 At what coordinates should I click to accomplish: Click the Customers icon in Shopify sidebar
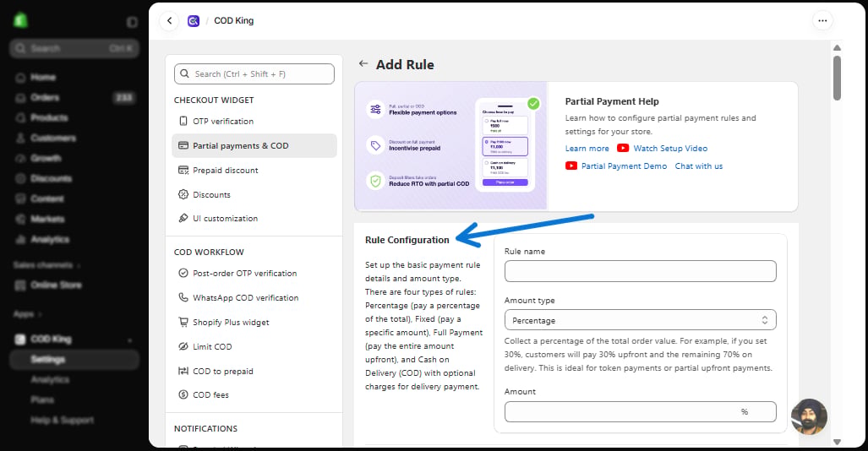pyautogui.click(x=20, y=139)
